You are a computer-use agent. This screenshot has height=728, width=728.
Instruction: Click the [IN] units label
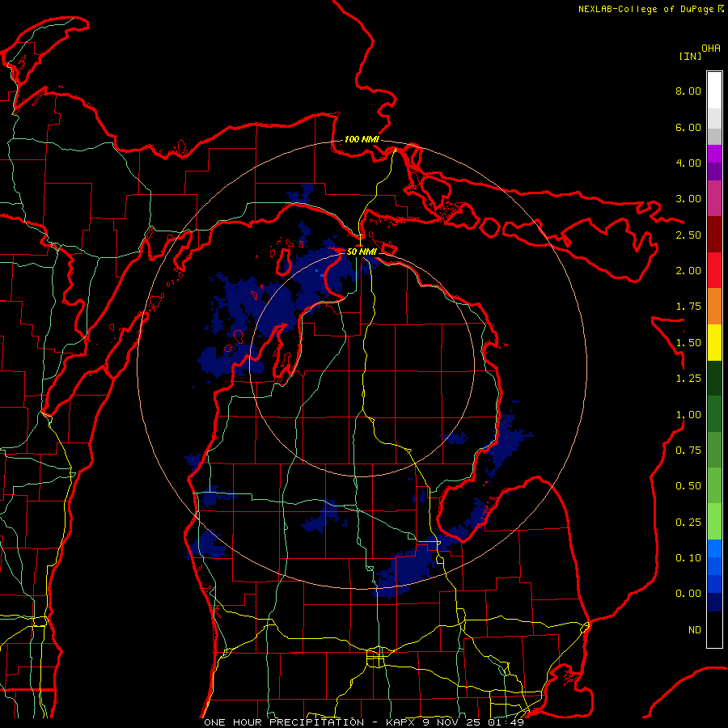pyautogui.click(x=690, y=56)
